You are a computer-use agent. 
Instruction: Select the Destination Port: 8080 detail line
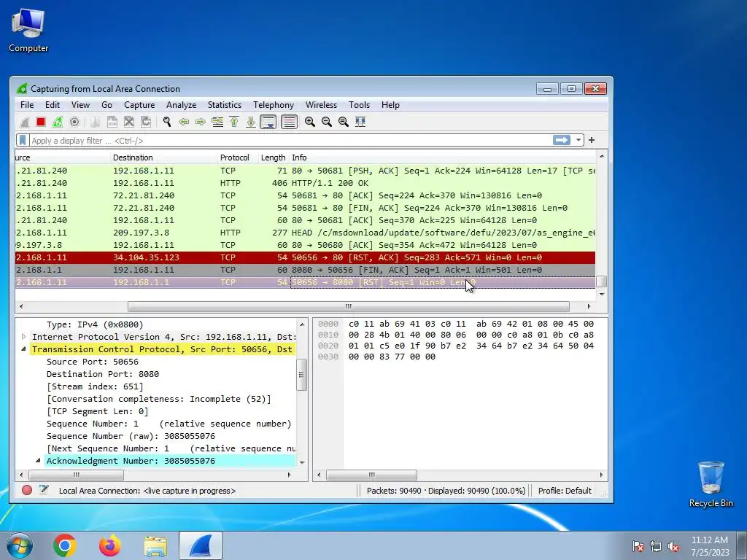click(103, 374)
